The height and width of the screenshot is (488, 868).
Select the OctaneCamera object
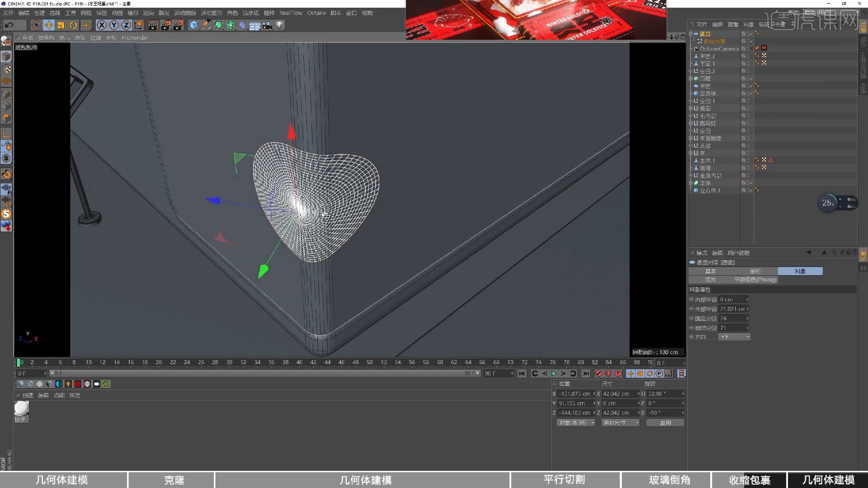[719, 49]
